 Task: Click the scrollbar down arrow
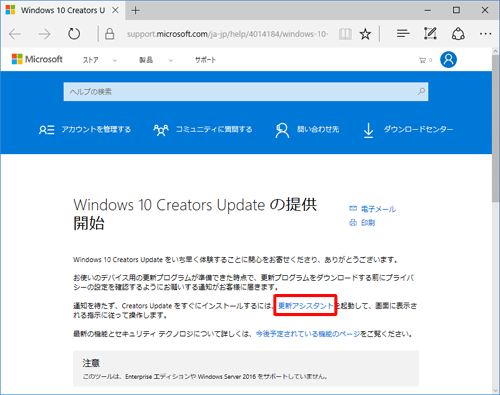(x=496, y=390)
